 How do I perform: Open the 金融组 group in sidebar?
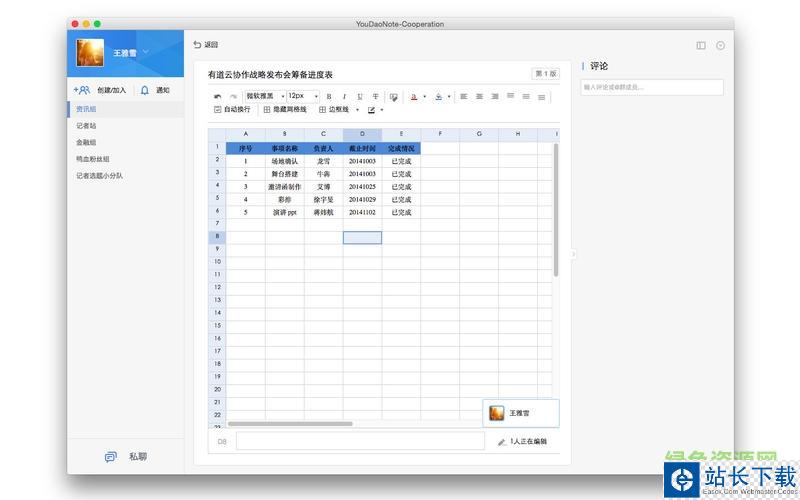pos(86,142)
